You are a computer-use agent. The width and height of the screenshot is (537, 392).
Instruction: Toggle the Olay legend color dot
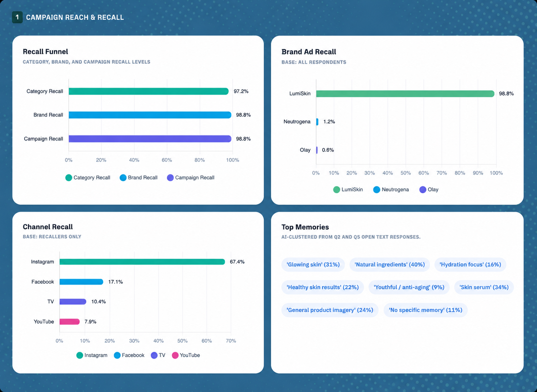click(x=423, y=190)
